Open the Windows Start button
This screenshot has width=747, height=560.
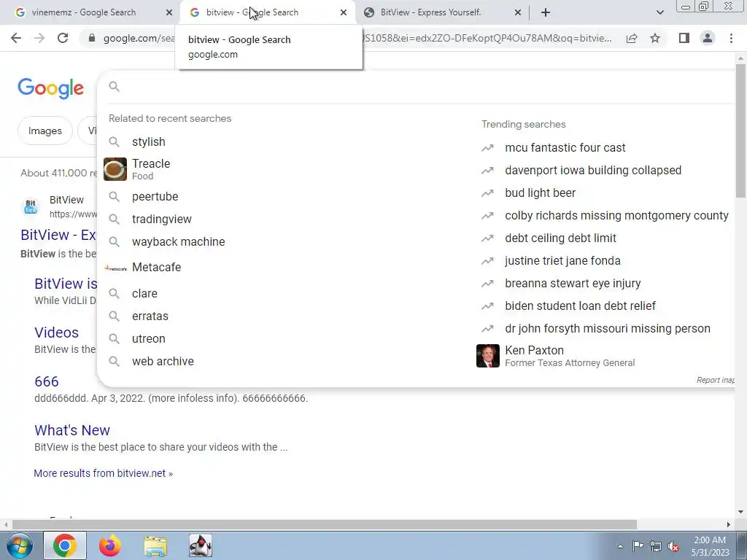[x=20, y=545]
